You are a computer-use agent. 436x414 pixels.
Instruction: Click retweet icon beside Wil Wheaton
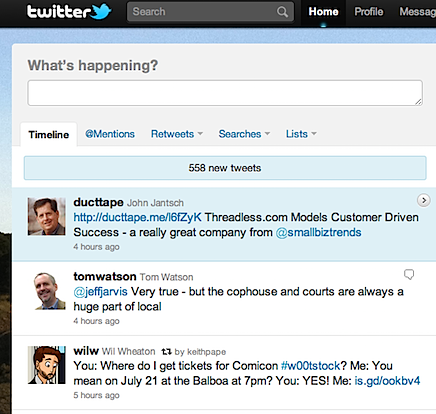[x=166, y=352]
